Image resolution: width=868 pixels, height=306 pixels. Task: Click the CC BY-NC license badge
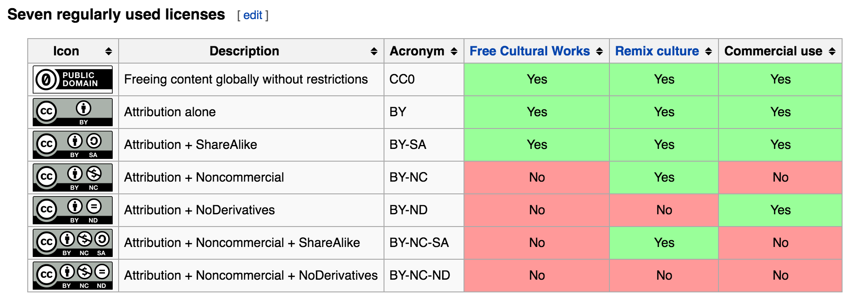click(73, 178)
